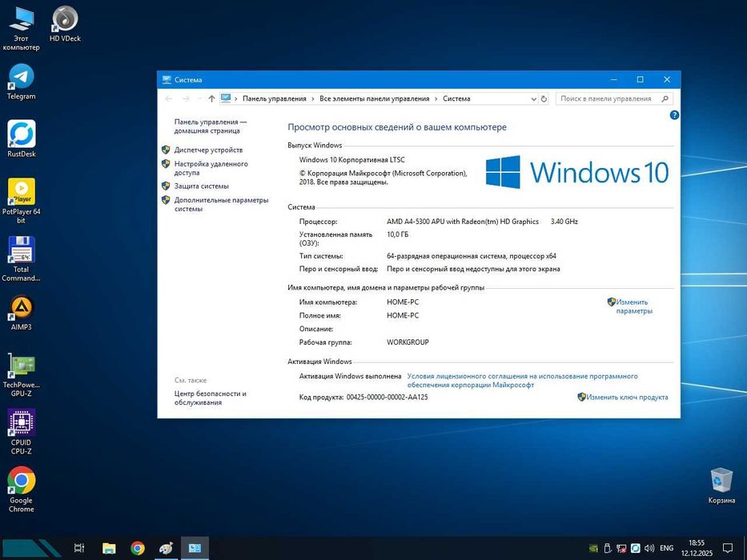Select the TechPowerUp GPU-Z icon
The height and width of the screenshot is (560, 747).
click(21, 374)
